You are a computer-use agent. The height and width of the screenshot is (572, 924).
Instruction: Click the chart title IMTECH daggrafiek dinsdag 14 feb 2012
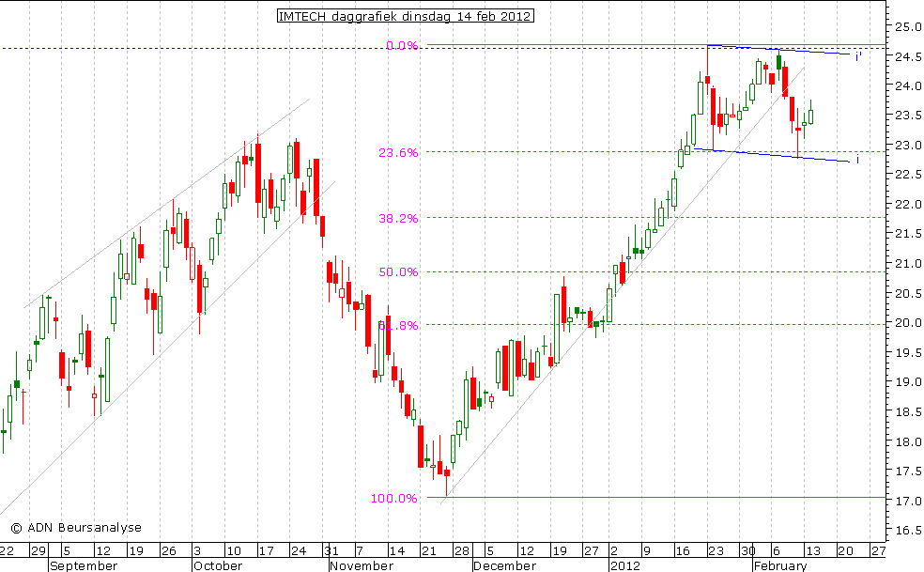(406, 16)
